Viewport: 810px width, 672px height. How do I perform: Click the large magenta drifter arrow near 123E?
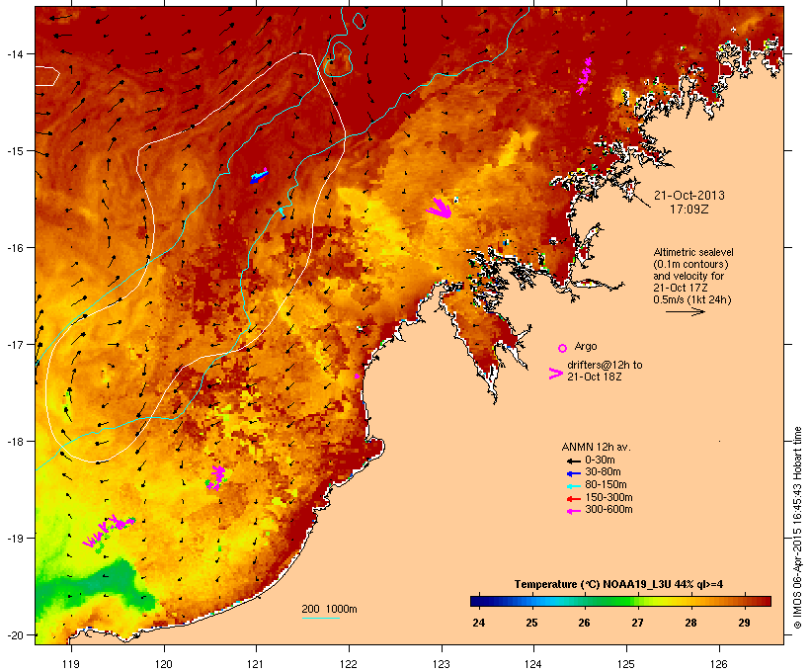tap(440, 208)
